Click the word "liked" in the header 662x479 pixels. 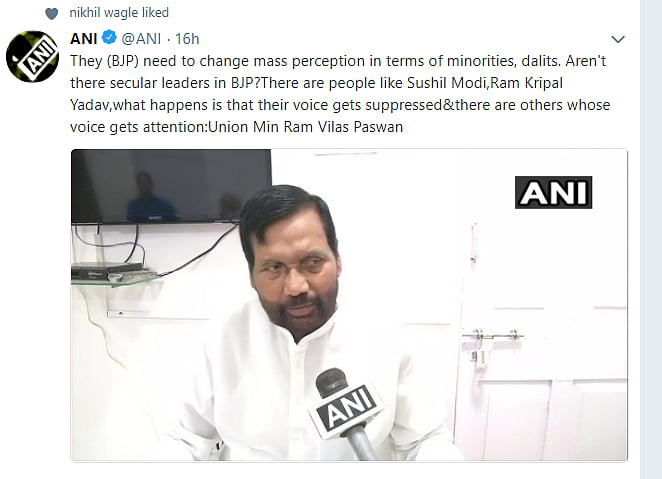click(154, 13)
